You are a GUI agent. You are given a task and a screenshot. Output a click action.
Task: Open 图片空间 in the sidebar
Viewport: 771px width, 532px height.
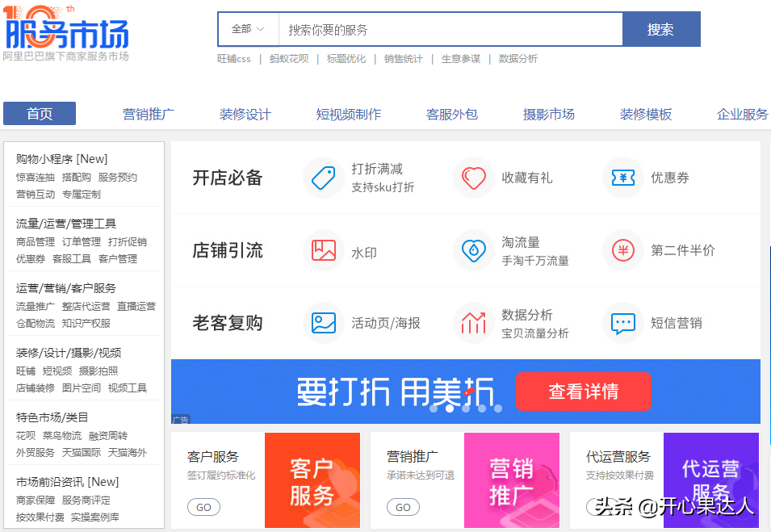click(81, 388)
